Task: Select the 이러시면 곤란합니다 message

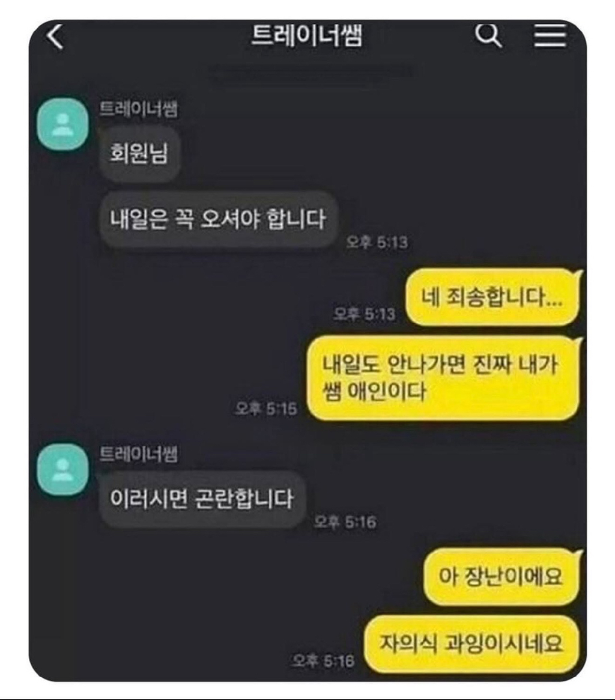Action: point(202,499)
